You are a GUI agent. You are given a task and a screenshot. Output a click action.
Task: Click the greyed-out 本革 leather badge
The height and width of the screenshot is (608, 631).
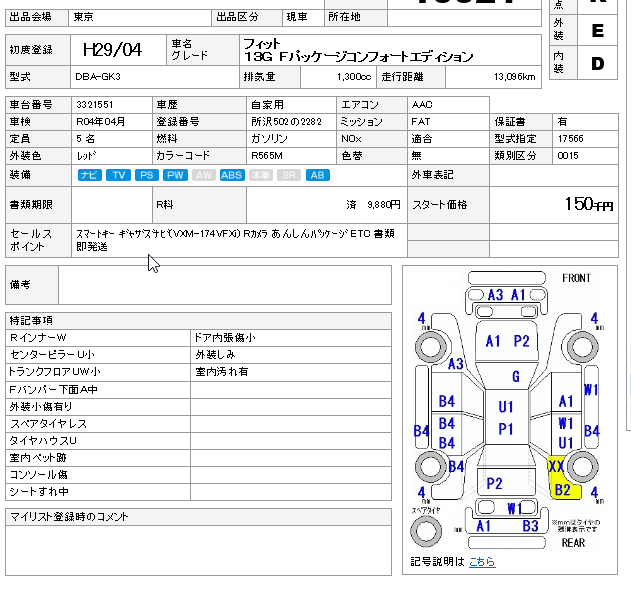260,175
